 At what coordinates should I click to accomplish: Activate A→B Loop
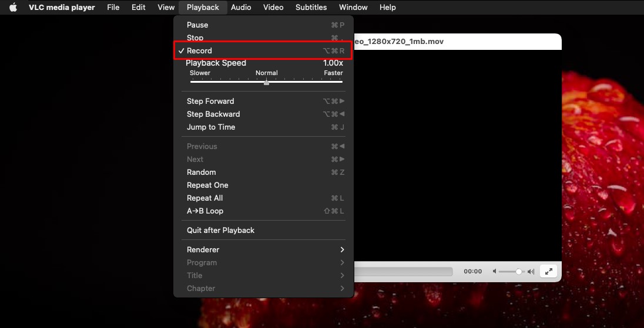click(x=263, y=211)
